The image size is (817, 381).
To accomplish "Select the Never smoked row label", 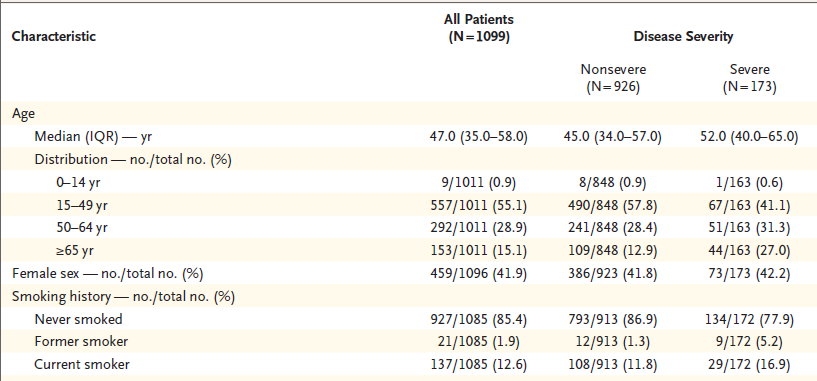I will 78,319.
